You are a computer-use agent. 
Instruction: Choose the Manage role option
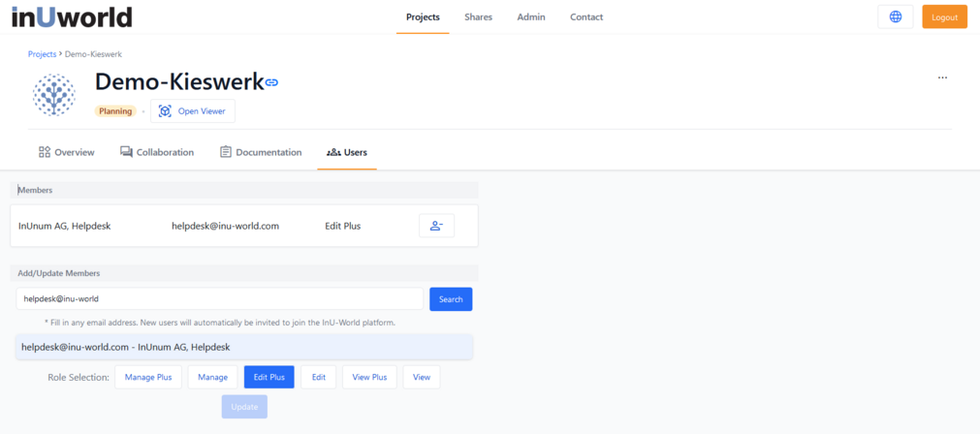(x=212, y=377)
